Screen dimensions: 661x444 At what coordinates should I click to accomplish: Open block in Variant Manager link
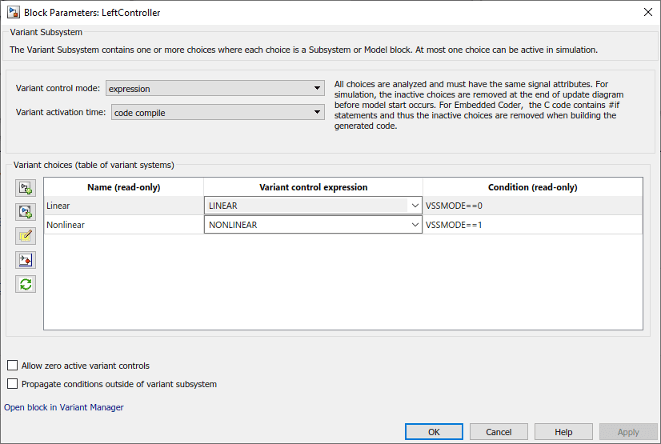point(64,407)
